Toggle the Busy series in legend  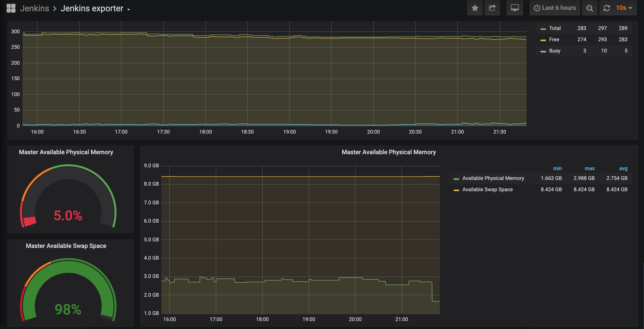[554, 51]
